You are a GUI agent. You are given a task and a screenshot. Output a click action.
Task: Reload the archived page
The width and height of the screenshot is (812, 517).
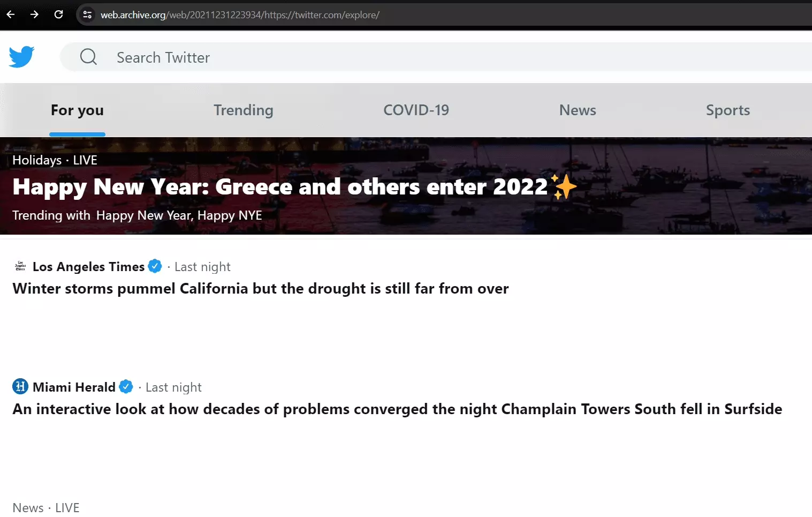tap(59, 14)
